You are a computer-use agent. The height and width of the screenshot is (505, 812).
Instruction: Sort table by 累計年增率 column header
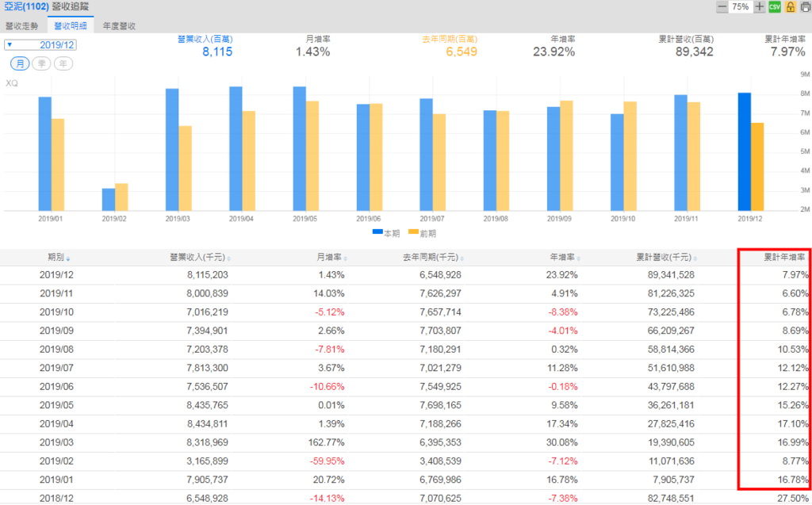[x=784, y=258]
